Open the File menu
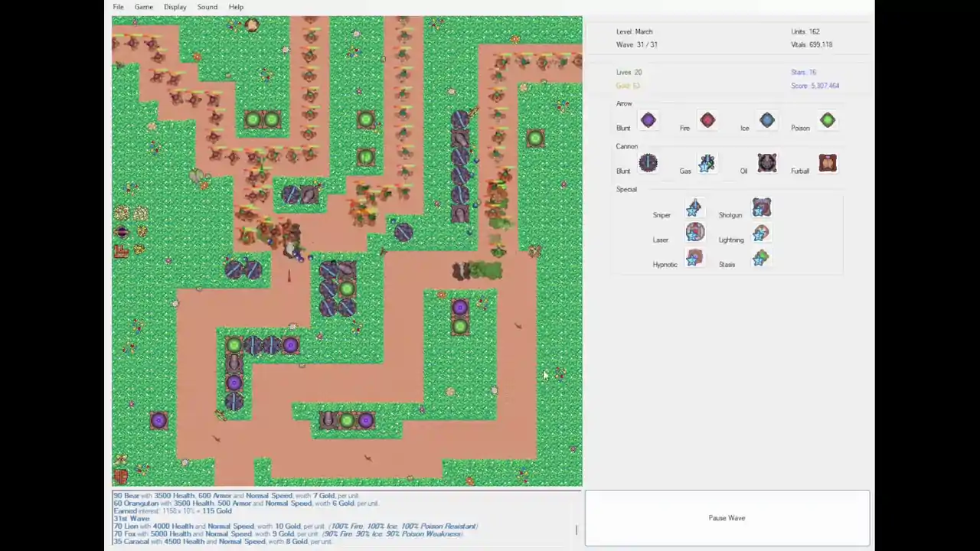The width and height of the screenshot is (980, 551). pyautogui.click(x=118, y=7)
